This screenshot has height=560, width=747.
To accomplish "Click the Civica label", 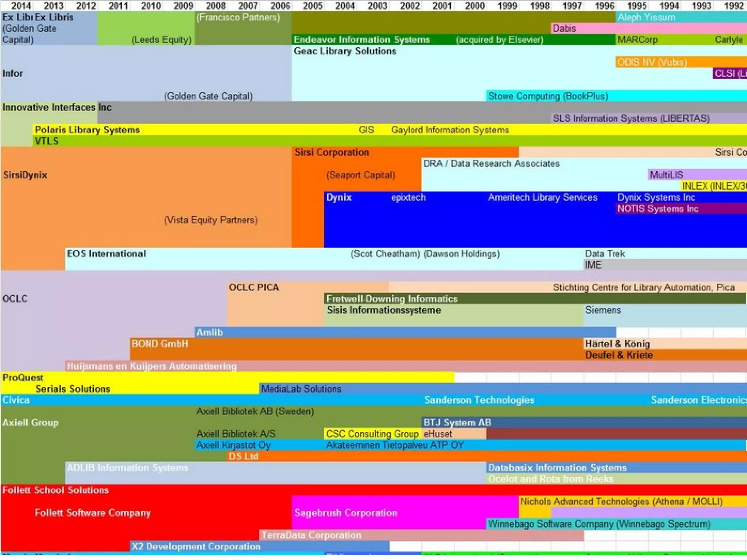I will [16, 400].
